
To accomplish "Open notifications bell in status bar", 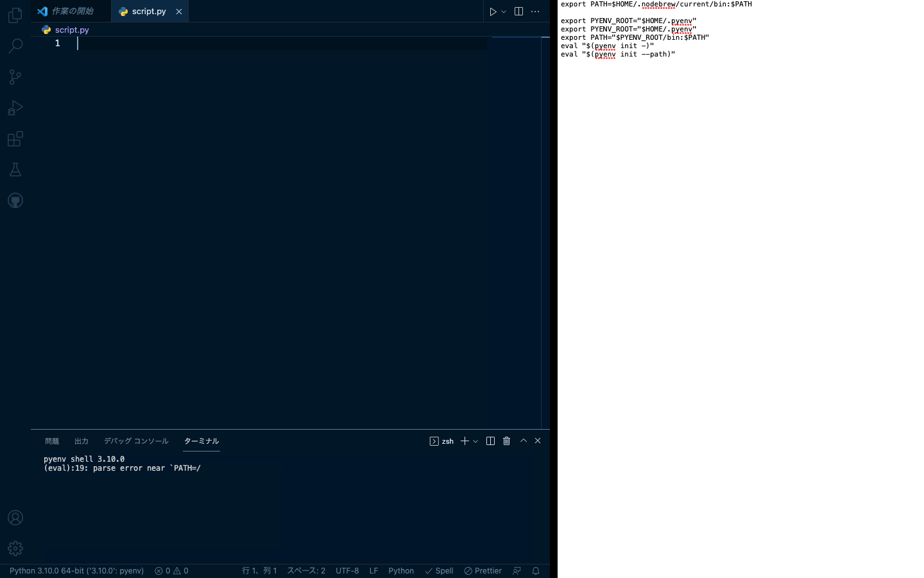I will pyautogui.click(x=536, y=571).
